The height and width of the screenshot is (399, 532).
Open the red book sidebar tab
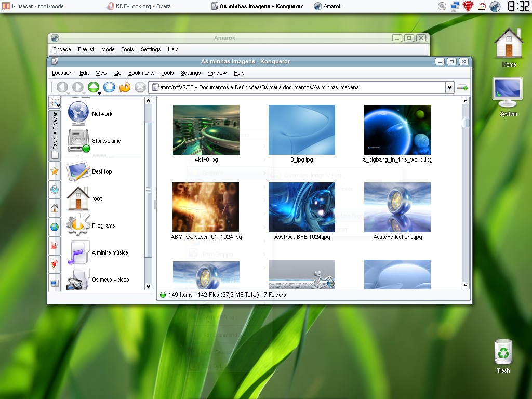click(55, 246)
